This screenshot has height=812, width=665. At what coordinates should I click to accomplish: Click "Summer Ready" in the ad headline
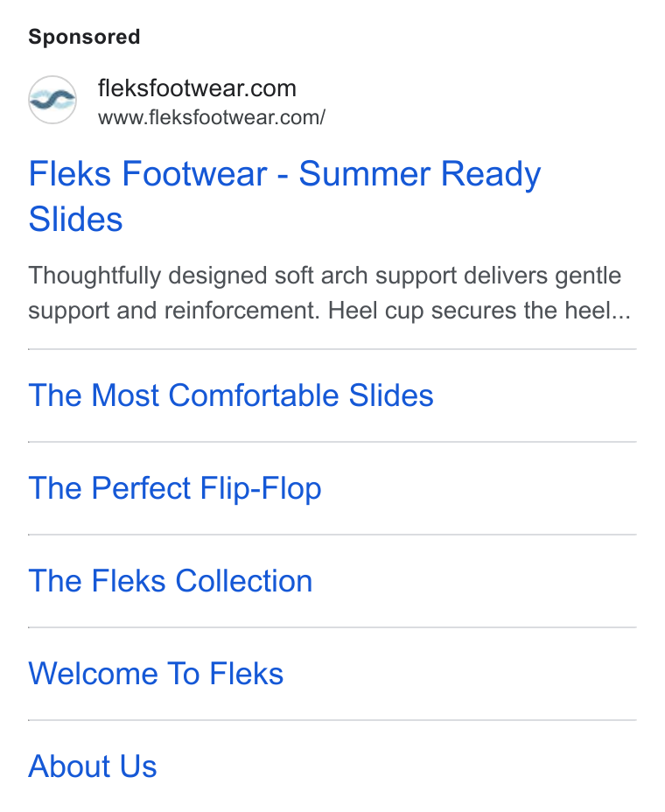click(420, 174)
